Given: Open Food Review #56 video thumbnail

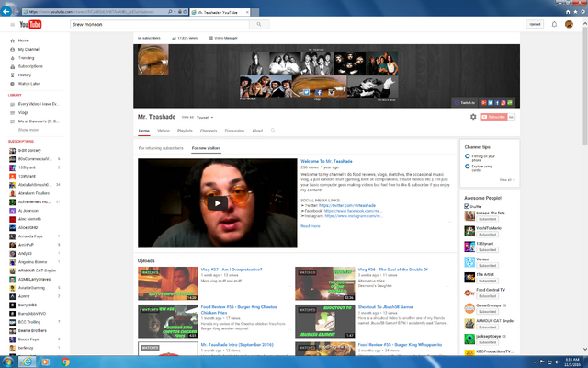Looking at the screenshot, I should (168, 321).
